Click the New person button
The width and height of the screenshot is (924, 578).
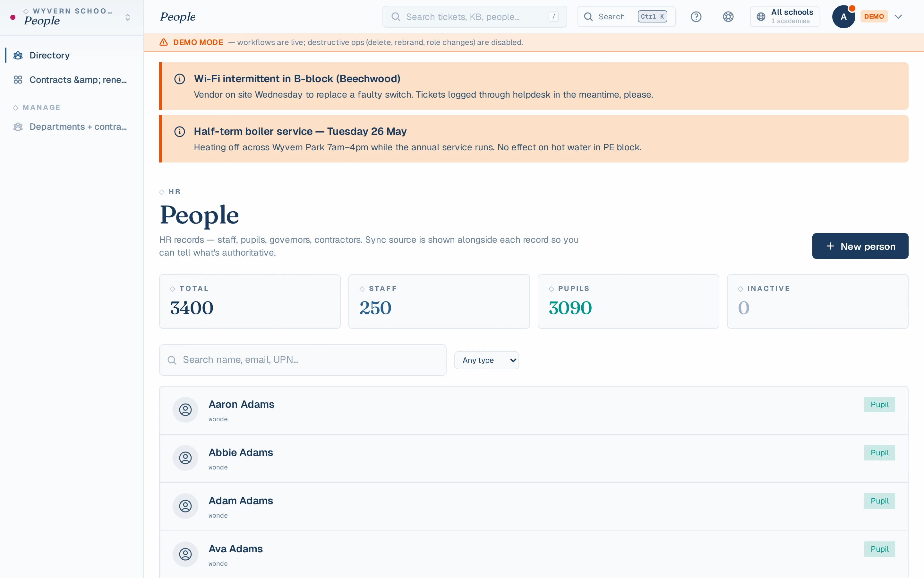(860, 246)
